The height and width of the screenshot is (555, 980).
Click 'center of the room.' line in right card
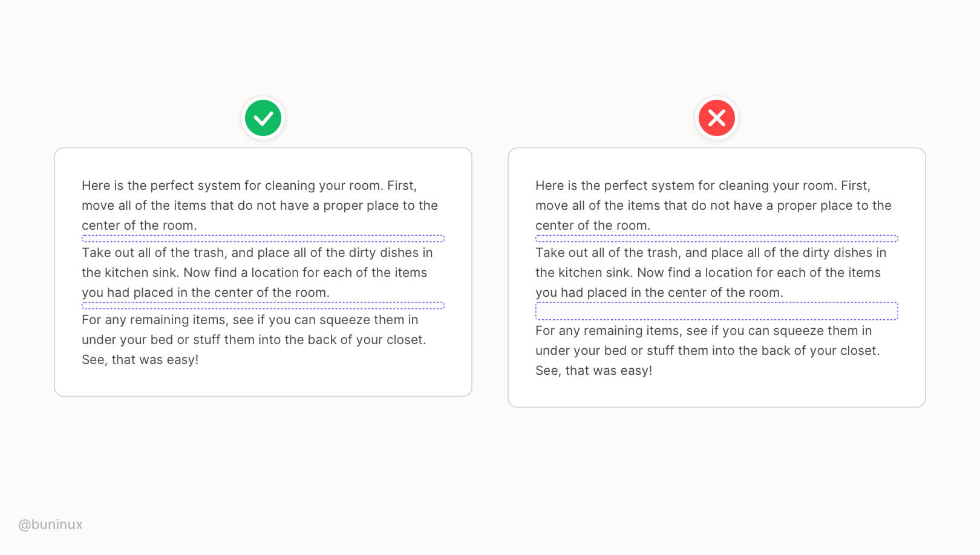pyautogui.click(x=593, y=226)
